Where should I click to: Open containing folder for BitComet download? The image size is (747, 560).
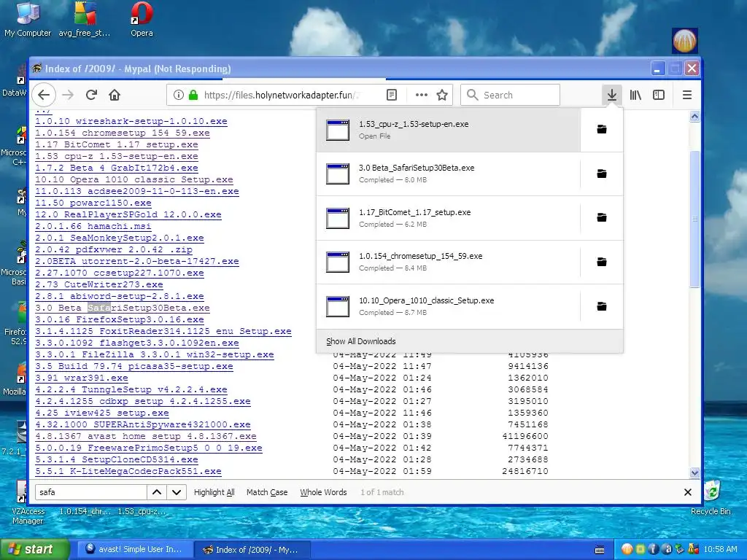pos(602,217)
